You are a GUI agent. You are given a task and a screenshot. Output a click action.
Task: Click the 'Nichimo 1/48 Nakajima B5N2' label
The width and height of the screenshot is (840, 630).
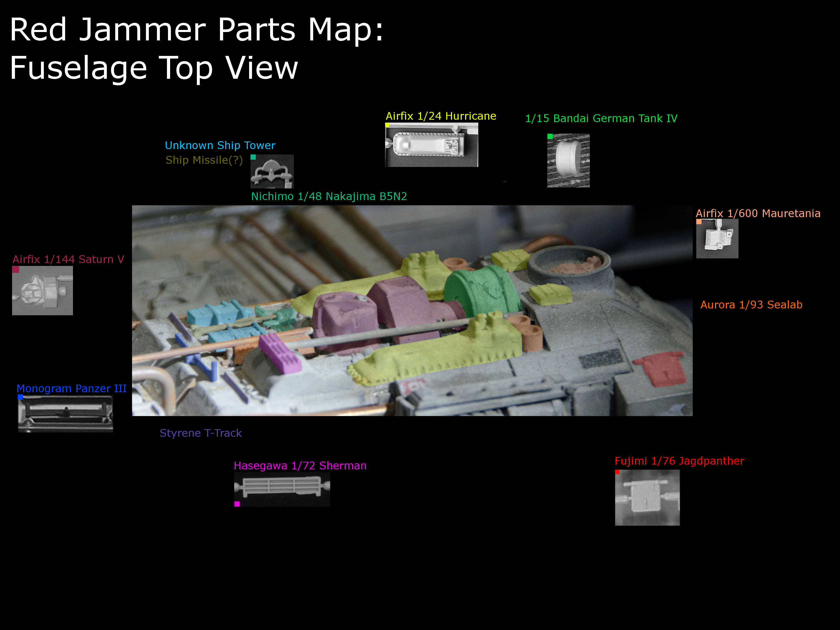point(329,196)
